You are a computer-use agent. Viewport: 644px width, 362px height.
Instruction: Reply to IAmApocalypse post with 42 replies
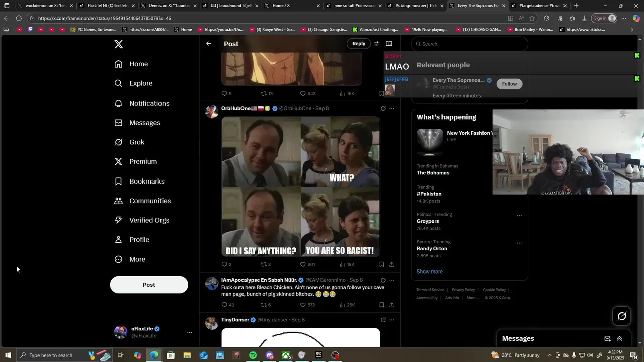(228, 305)
